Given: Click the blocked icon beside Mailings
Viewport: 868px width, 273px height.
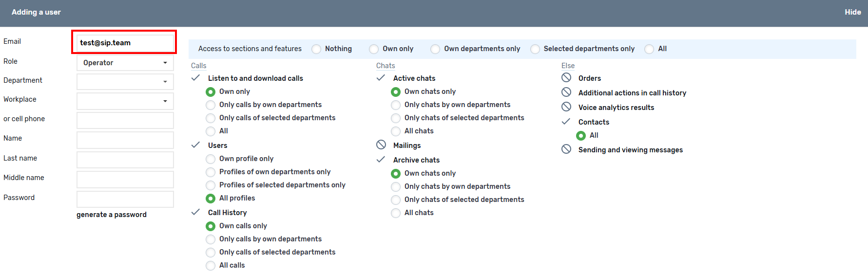Looking at the screenshot, I should [381, 145].
